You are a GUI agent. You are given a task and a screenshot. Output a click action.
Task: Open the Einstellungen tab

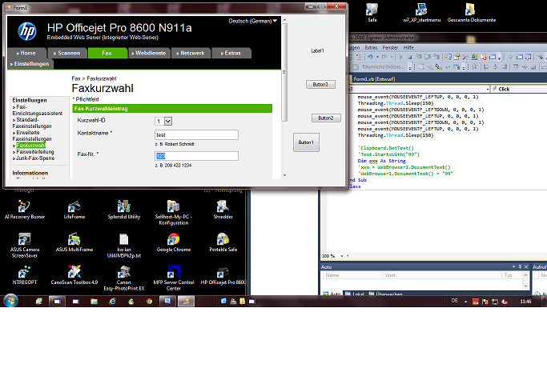30,64
